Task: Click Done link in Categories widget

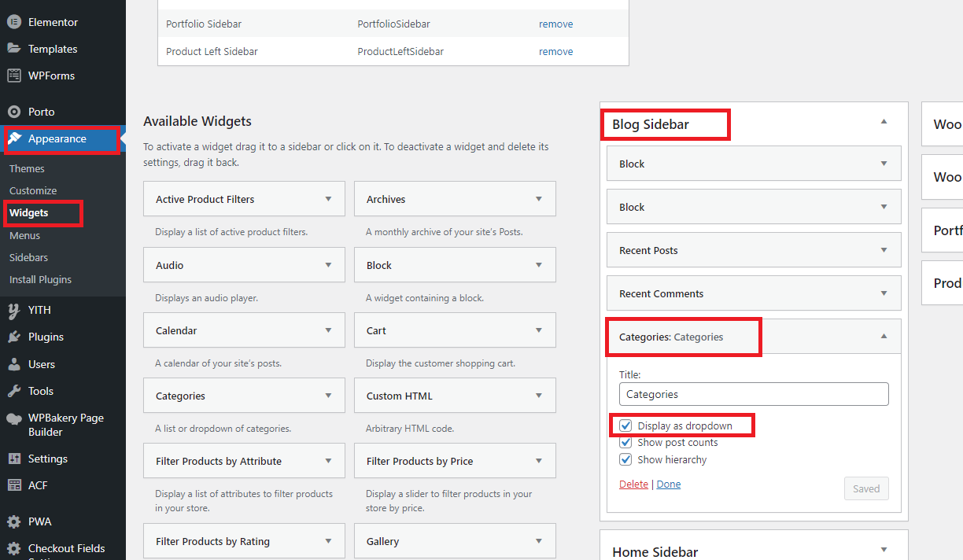Action: point(669,484)
